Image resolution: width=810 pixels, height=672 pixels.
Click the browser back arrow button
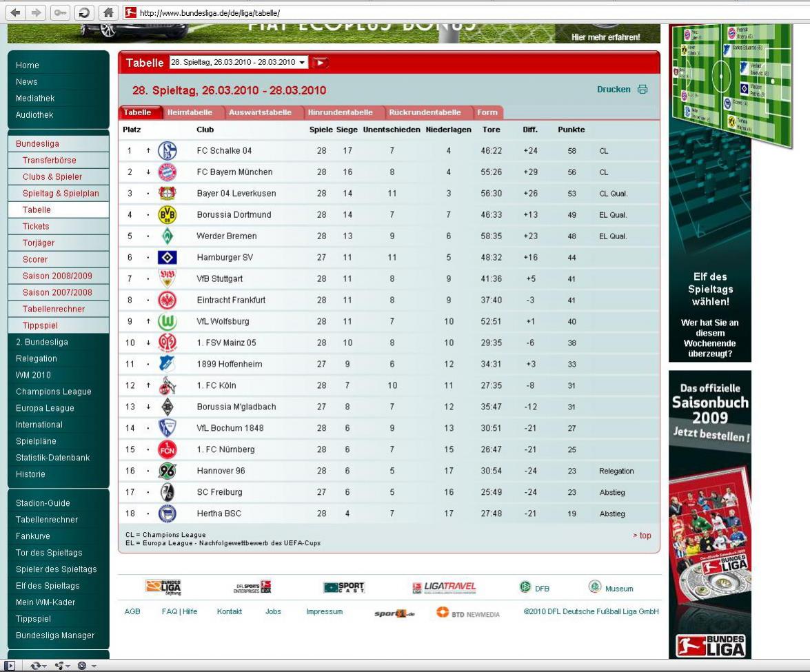pos(16,12)
